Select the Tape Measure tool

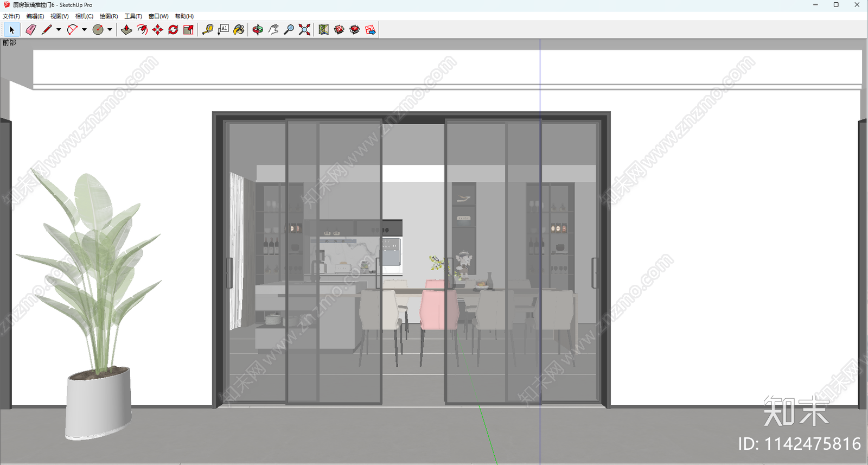coord(207,30)
